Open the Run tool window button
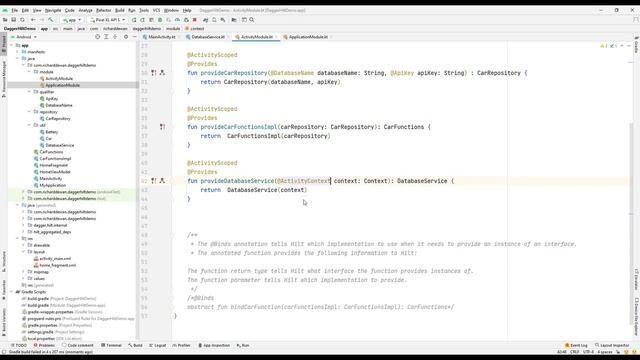 point(243,345)
